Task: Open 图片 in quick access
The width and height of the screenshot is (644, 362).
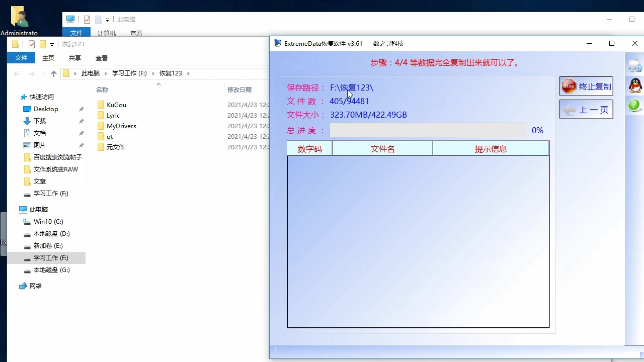Action: [x=40, y=145]
